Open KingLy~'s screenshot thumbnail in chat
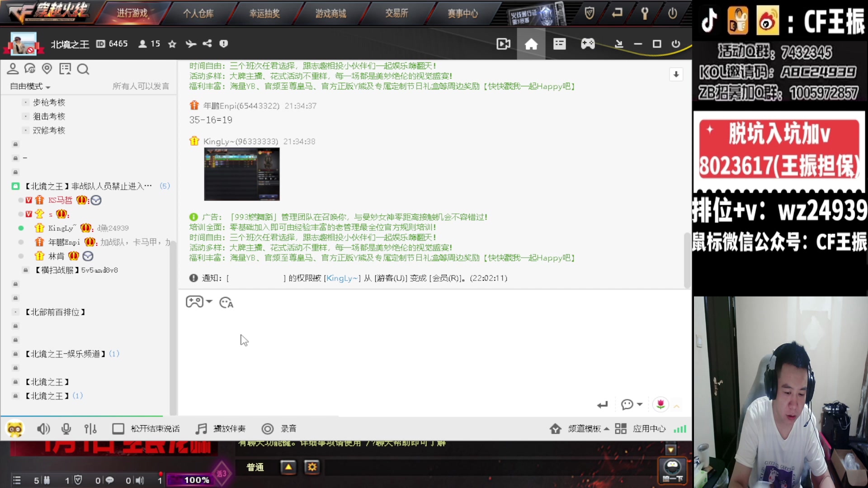The width and height of the screenshot is (868, 488). 241,174
